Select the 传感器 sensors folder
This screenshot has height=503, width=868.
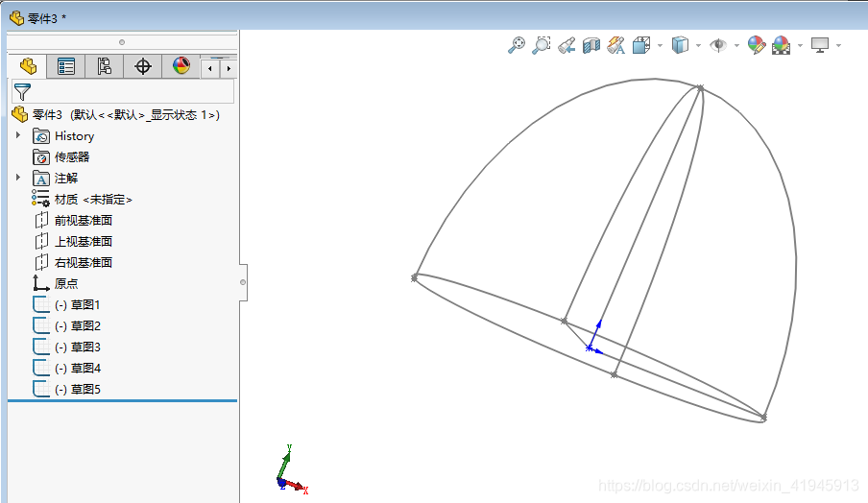click(x=72, y=157)
